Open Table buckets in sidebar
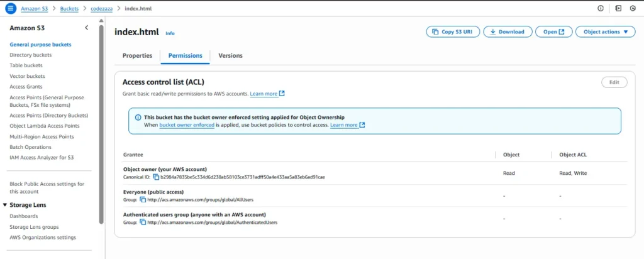The image size is (644, 259). 26,65
